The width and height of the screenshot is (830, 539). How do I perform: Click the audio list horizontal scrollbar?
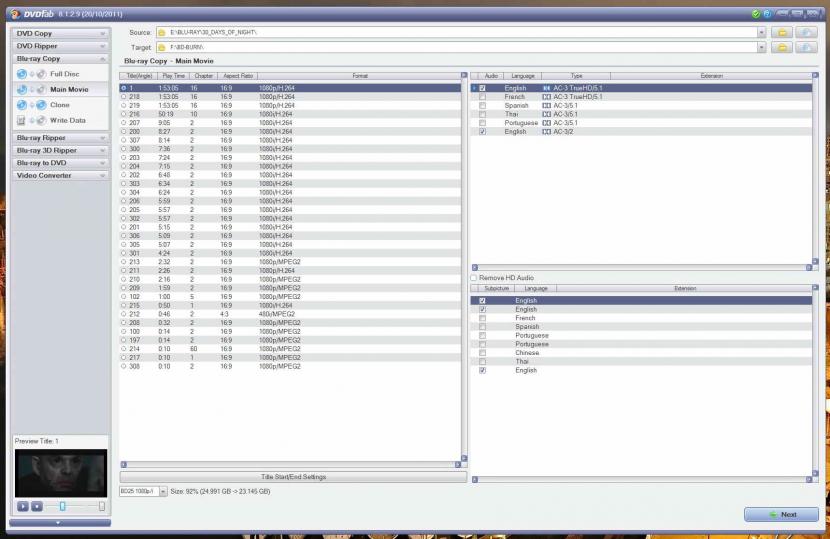(642, 267)
